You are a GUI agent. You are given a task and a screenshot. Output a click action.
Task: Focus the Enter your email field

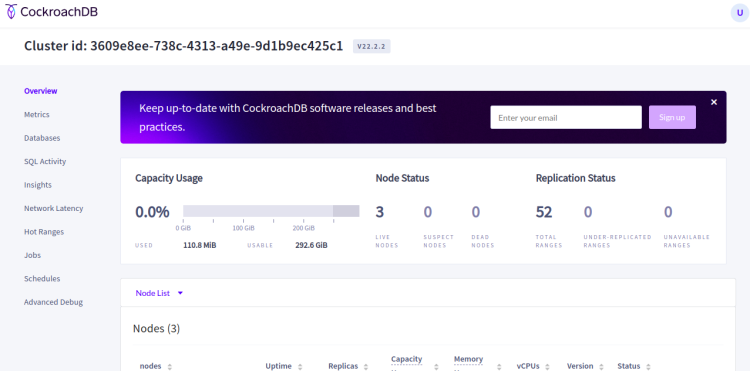(566, 117)
